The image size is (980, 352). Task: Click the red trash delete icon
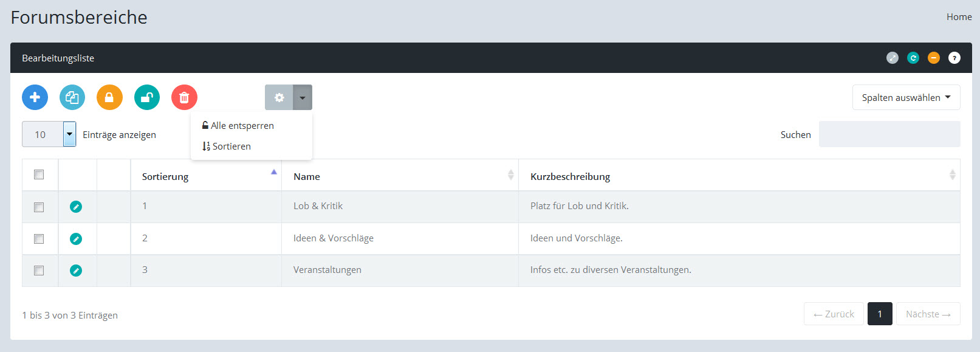click(184, 97)
